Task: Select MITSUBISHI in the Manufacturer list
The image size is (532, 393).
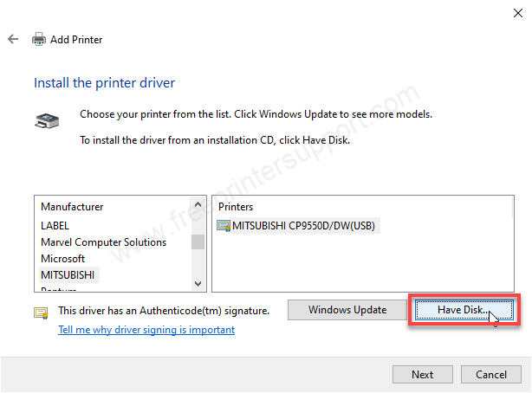Action: pos(69,274)
